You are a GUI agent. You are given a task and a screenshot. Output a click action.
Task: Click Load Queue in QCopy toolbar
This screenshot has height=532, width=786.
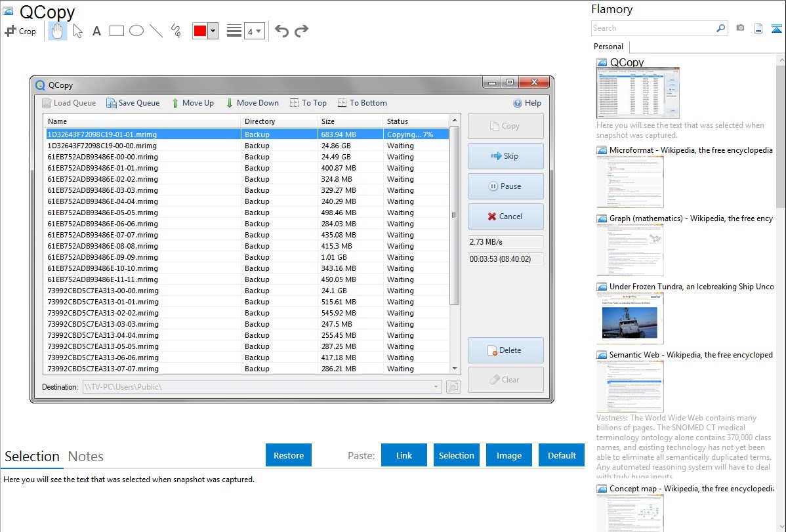click(x=69, y=103)
